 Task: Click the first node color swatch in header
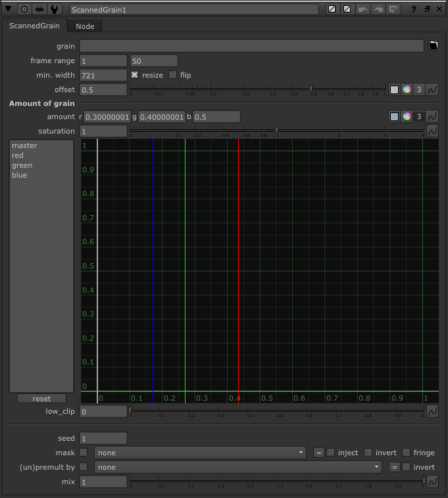[332, 9]
